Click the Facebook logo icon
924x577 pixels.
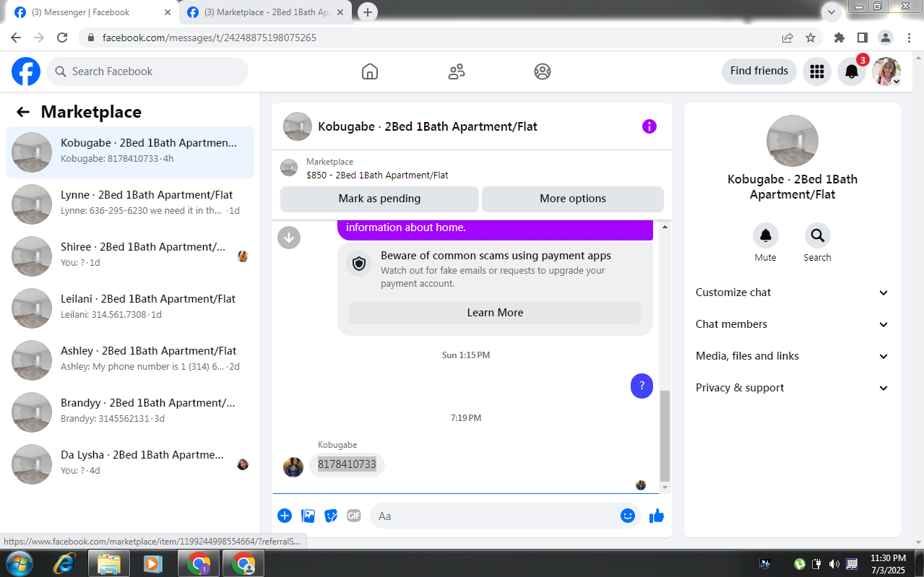coord(26,71)
